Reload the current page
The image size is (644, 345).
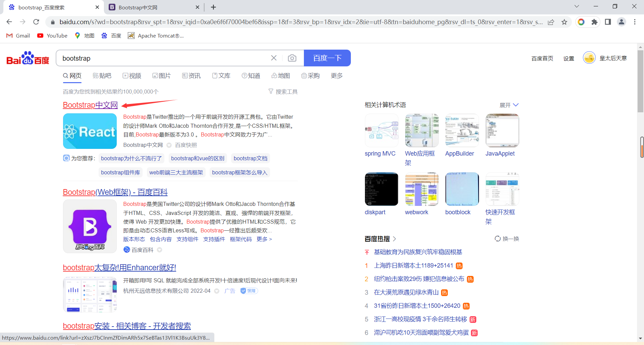(36, 22)
